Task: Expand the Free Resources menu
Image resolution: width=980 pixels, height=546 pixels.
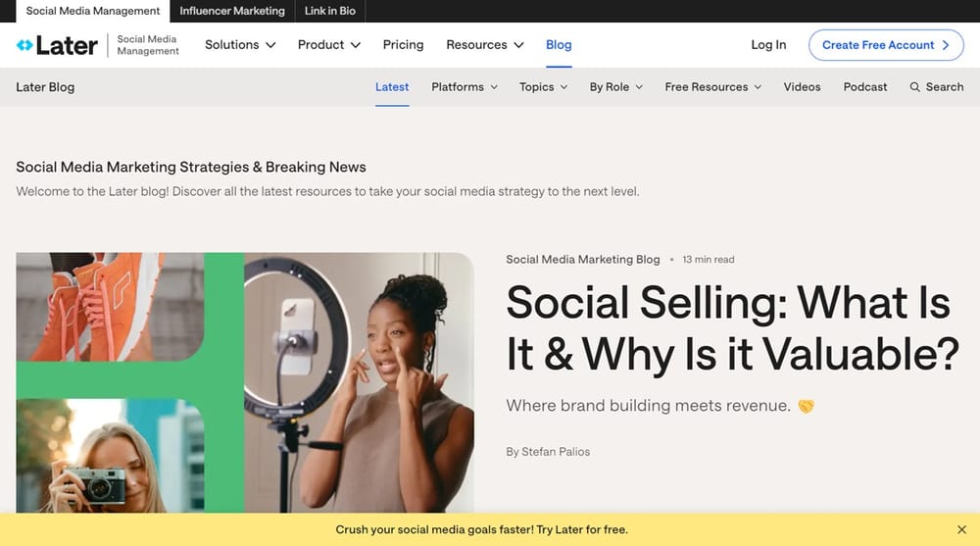Action: [x=712, y=87]
